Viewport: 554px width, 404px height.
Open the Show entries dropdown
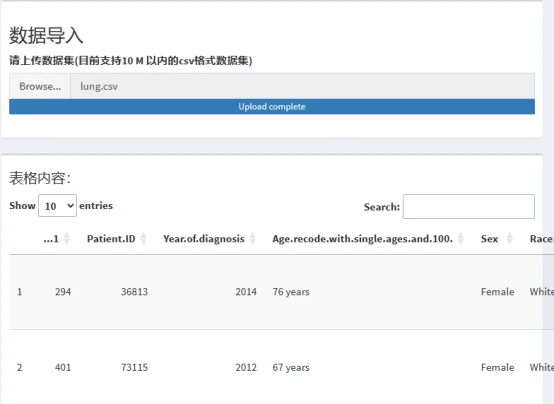tap(57, 205)
